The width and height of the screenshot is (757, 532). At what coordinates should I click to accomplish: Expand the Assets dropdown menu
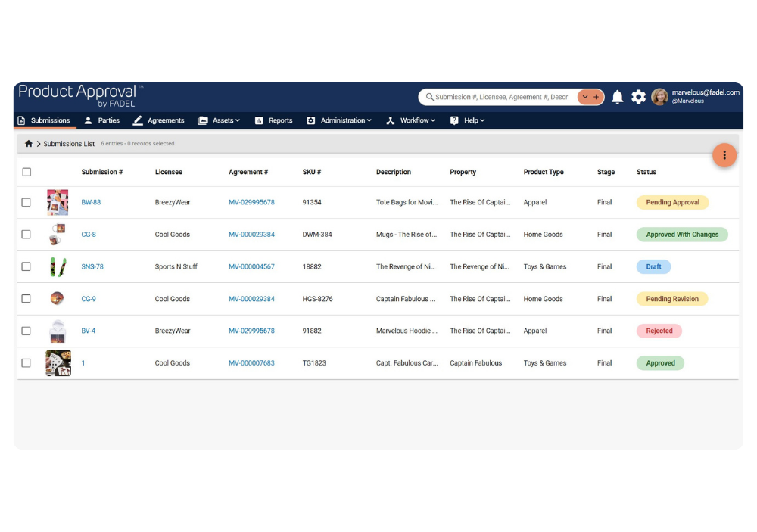(219, 120)
